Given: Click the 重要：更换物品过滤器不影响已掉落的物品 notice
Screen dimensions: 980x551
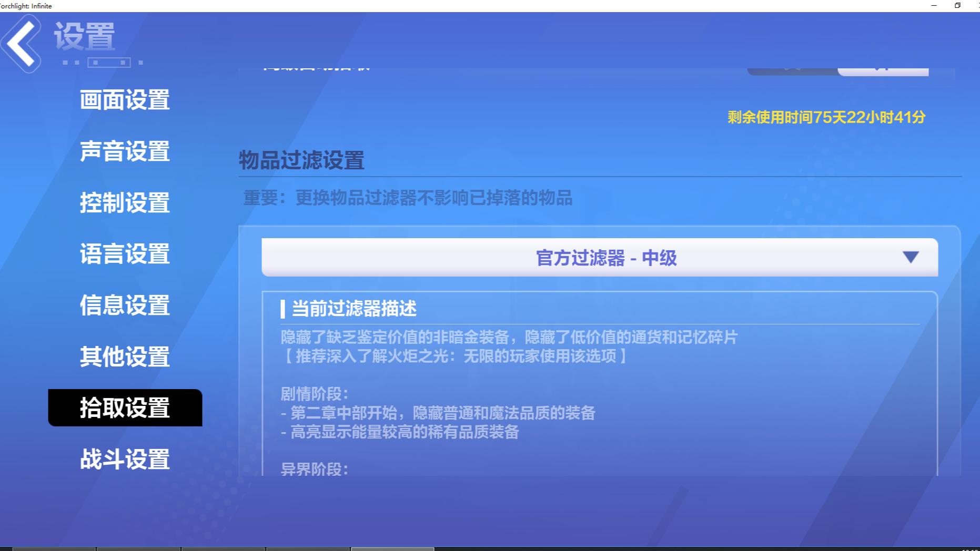Looking at the screenshot, I should pyautogui.click(x=408, y=198).
